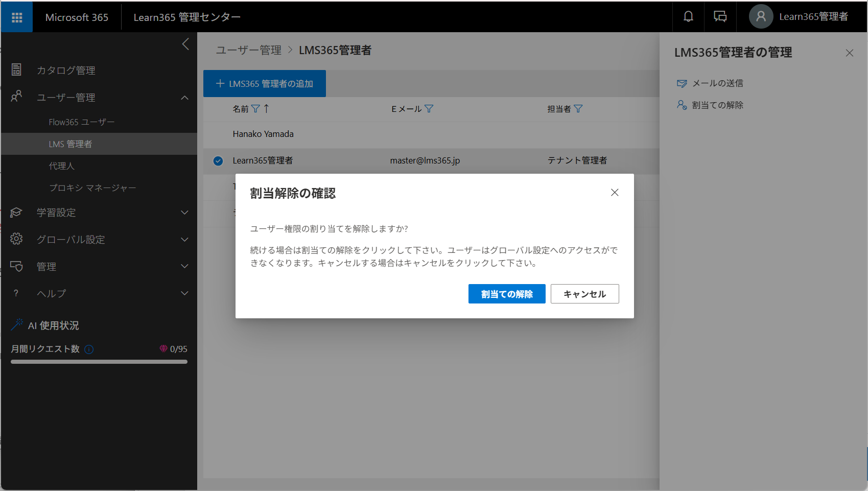868x491 pixels.
Task: Deselect the Learn365管理者 row checkbox
Action: [x=218, y=161]
